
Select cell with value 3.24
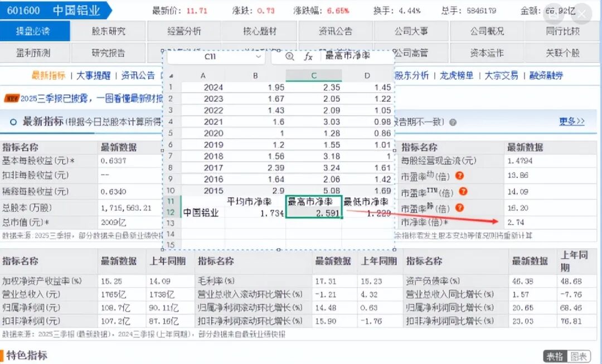point(314,168)
